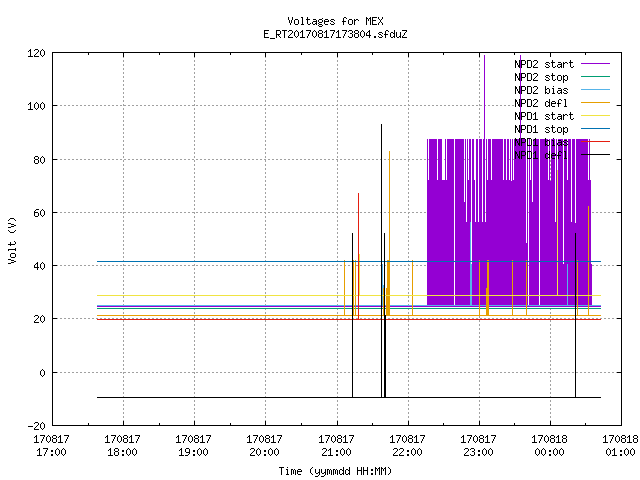Click the black NPD1 defl legend line
The image size is (640, 480).
[x=595, y=155]
